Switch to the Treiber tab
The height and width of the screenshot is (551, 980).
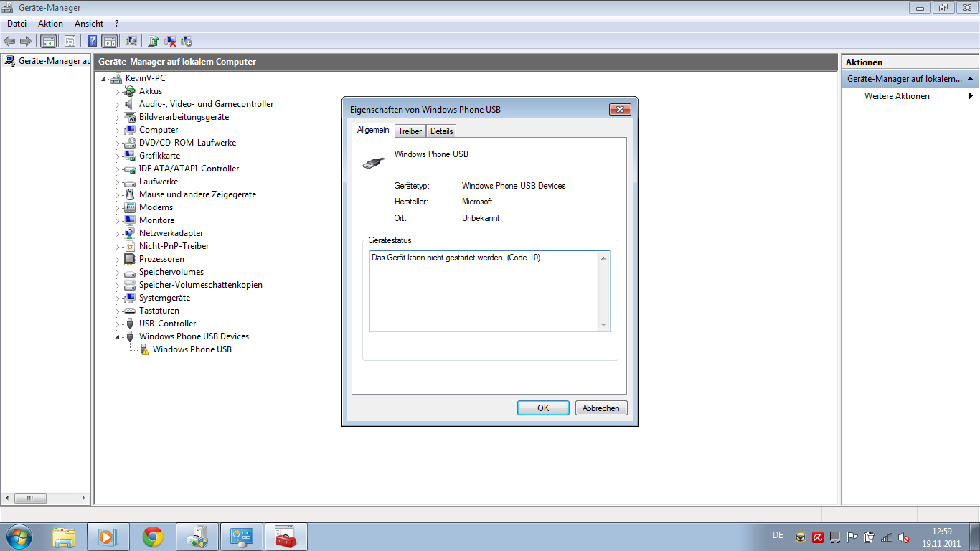[x=410, y=131]
